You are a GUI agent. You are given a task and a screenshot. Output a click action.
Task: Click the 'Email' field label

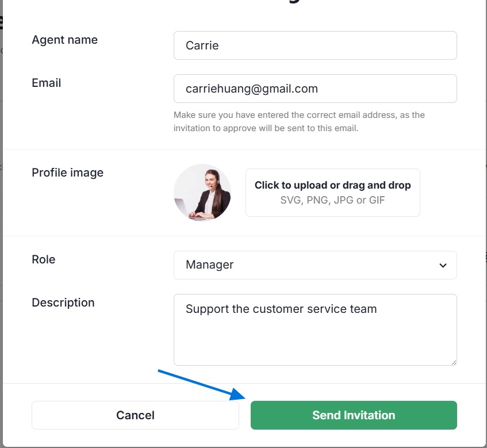tap(47, 83)
